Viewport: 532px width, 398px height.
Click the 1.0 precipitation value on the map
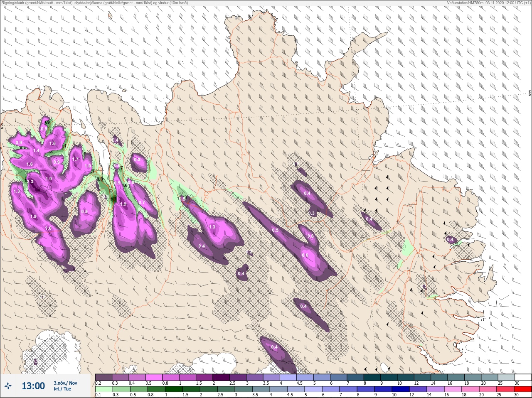(88, 166)
